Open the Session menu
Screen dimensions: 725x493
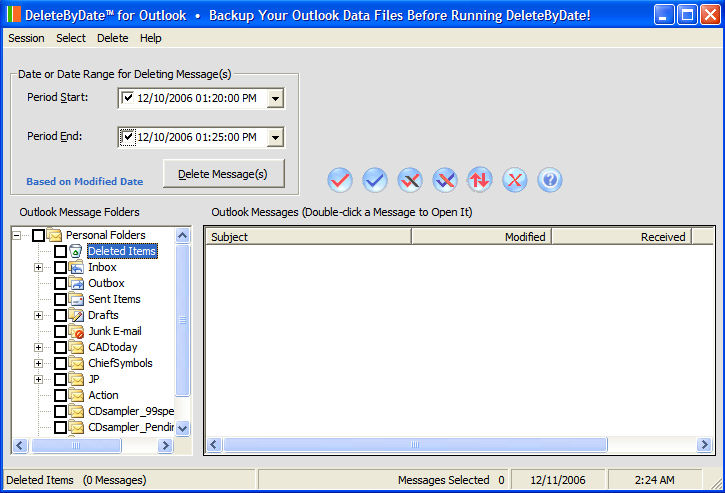coord(26,38)
